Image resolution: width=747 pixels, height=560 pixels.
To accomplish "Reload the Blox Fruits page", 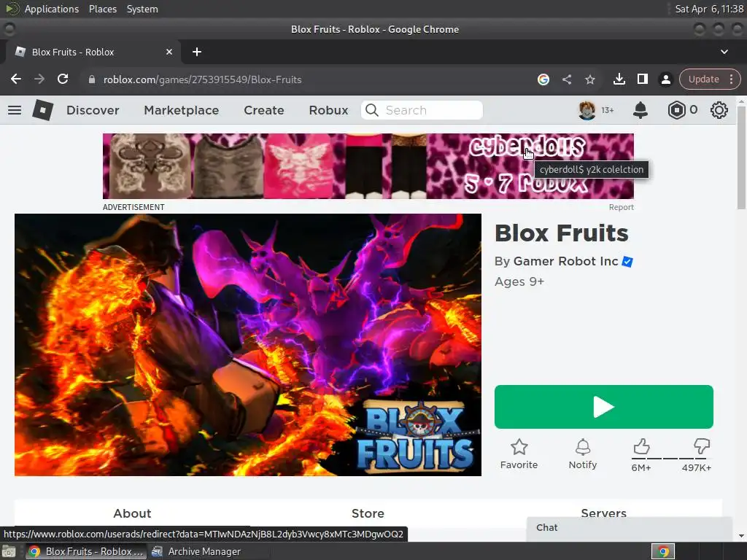I will tap(63, 79).
